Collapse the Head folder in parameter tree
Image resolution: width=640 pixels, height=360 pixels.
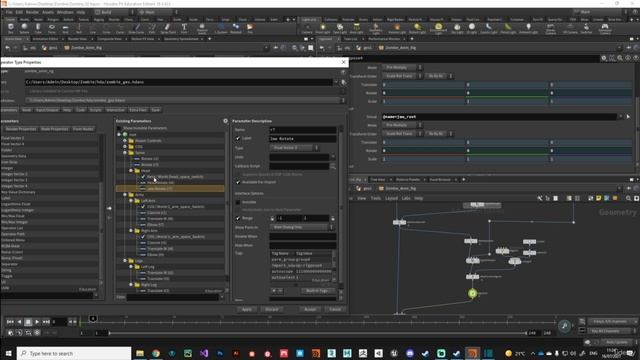(x=131, y=171)
